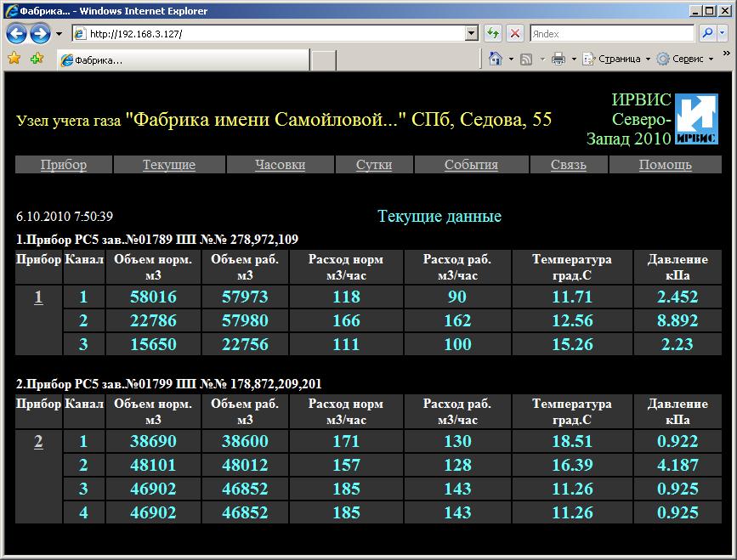Click the value 38690 in second table
This screenshot has height=560, width=737.
(153, 441)
